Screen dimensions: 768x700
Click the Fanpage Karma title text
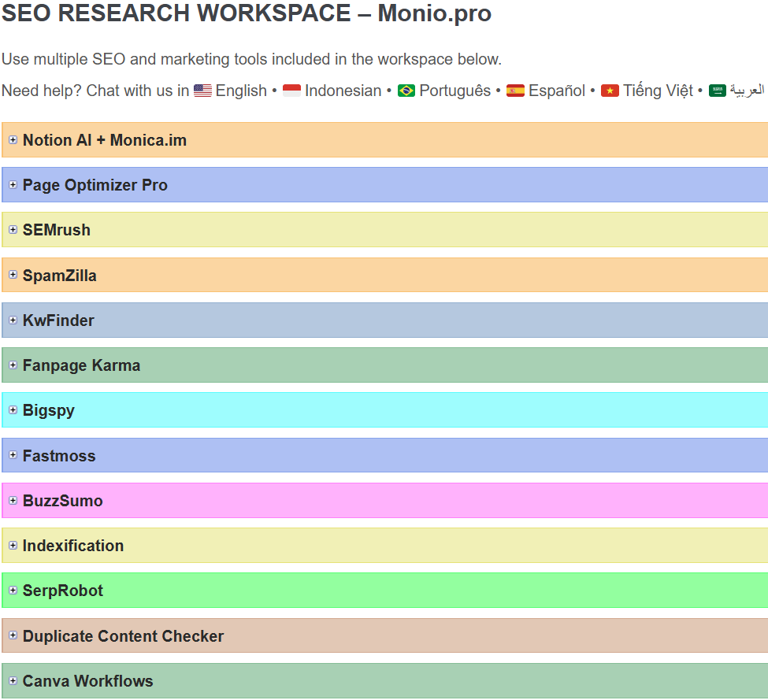tap(81, 365)
